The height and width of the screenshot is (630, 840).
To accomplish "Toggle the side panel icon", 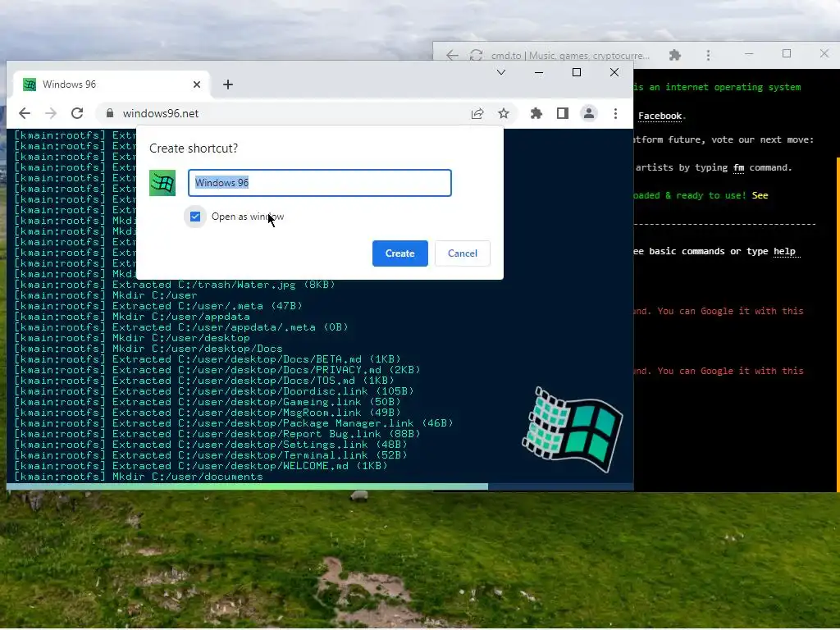I will coord(563,113).
